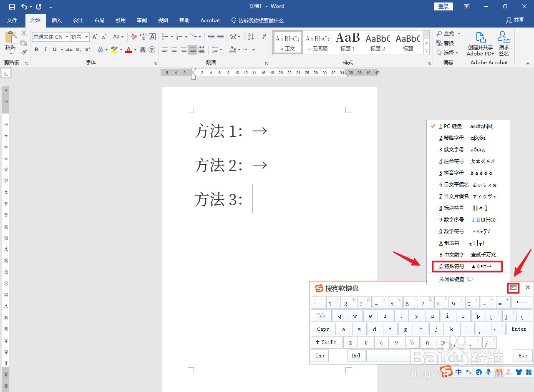Select center alignment
534x392 pixels.
(174, 50)
